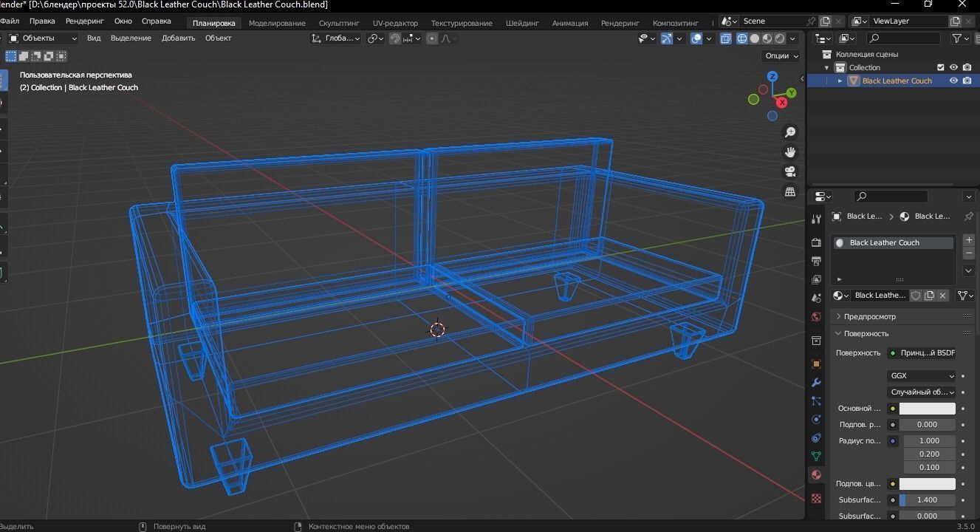This screenshot has width=980, height=532.
Task: Switch to rendered viewport shading
Action: pos(780,38)
